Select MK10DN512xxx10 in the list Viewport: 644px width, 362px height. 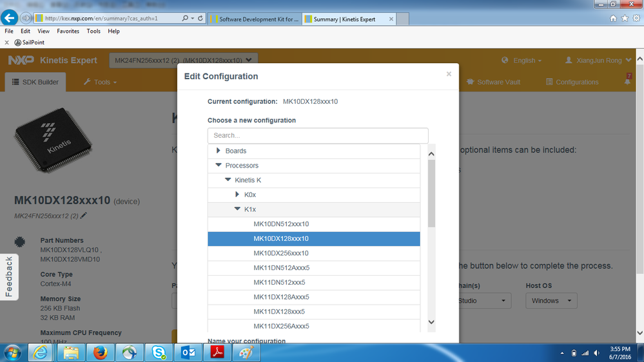[x=314, y=224]
